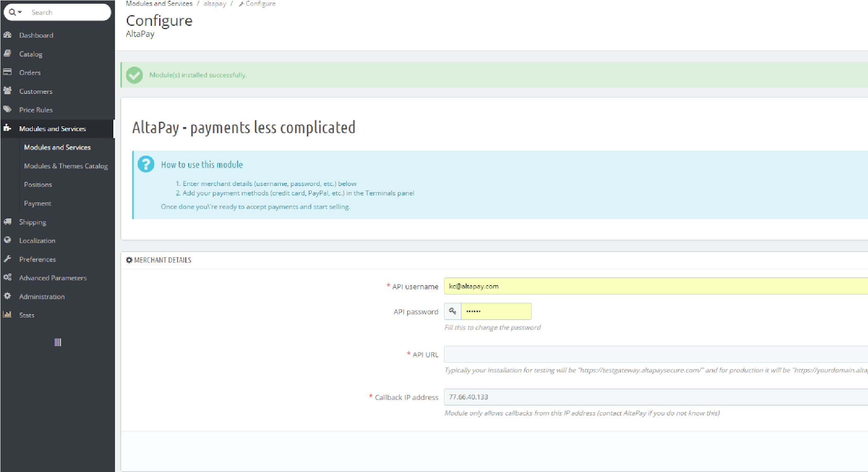Click the key icon beside API password

point(452,311)
